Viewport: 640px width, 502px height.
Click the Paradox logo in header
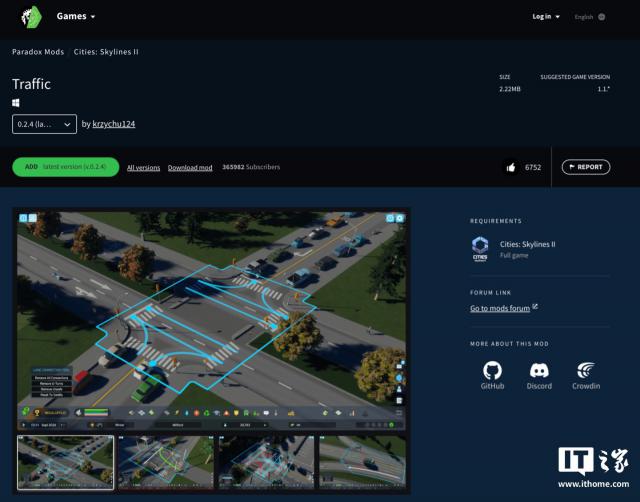point(32,17)
